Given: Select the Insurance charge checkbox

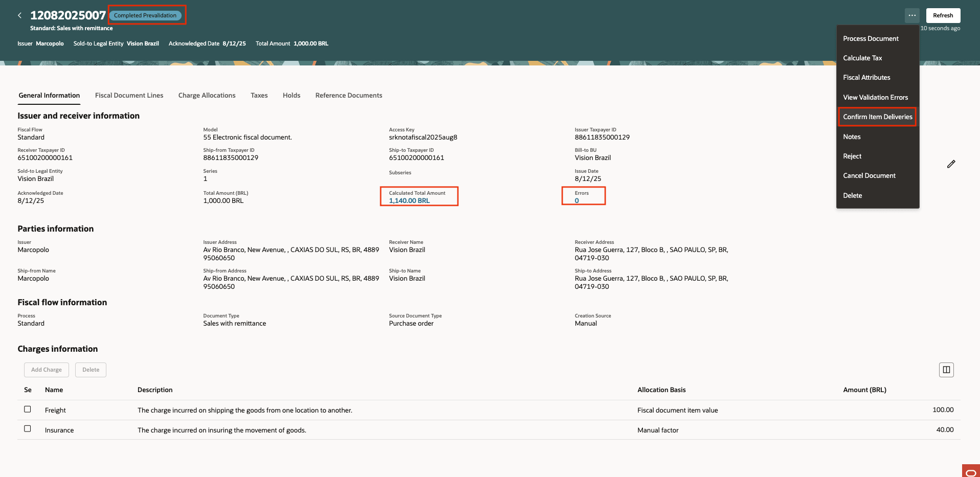Looking at the screenshot, I should 28,429.
